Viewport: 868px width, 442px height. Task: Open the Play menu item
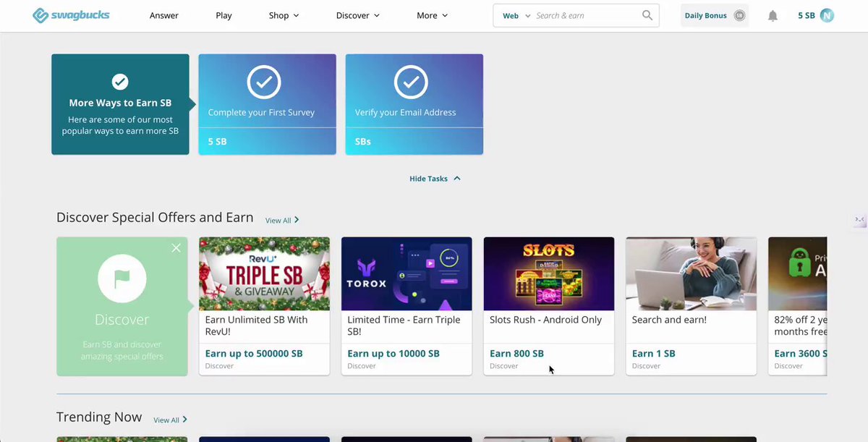[224, 15]
